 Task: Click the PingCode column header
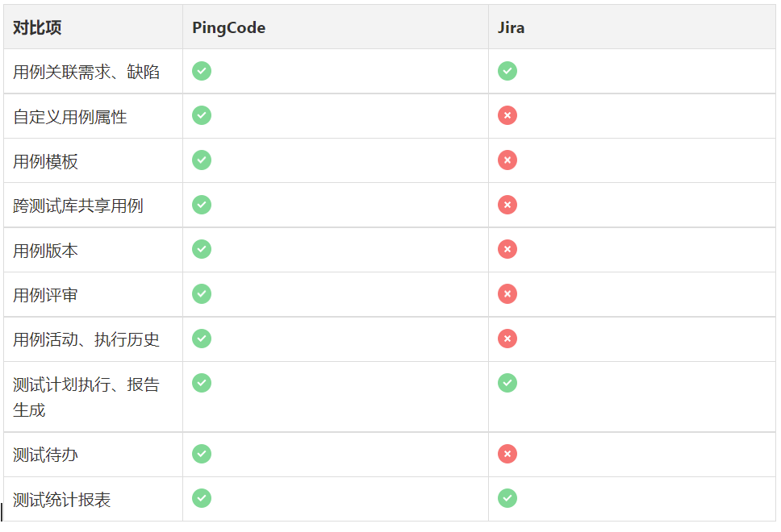click(228, 27)
